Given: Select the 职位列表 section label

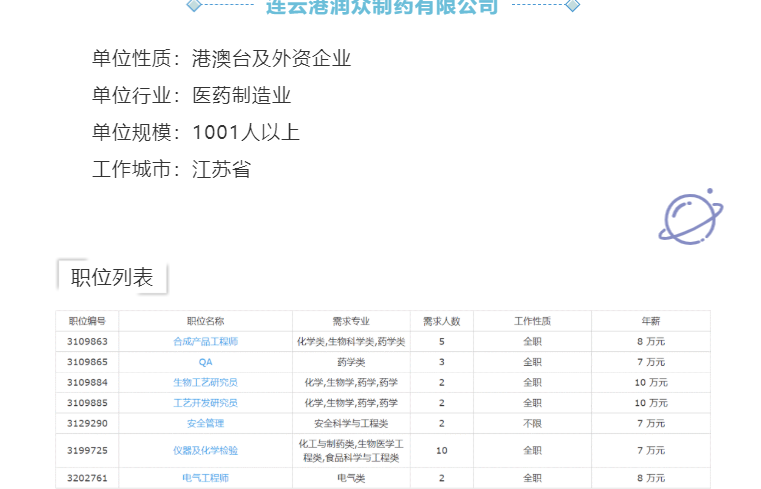Looking at the screenshot, I should 112,277.
